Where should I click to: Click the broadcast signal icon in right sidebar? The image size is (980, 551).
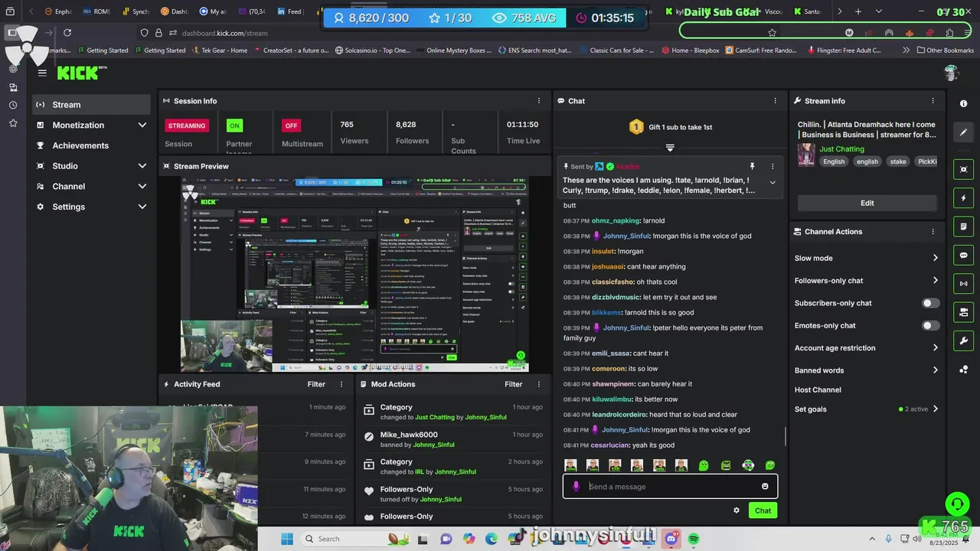pos(963,284)
